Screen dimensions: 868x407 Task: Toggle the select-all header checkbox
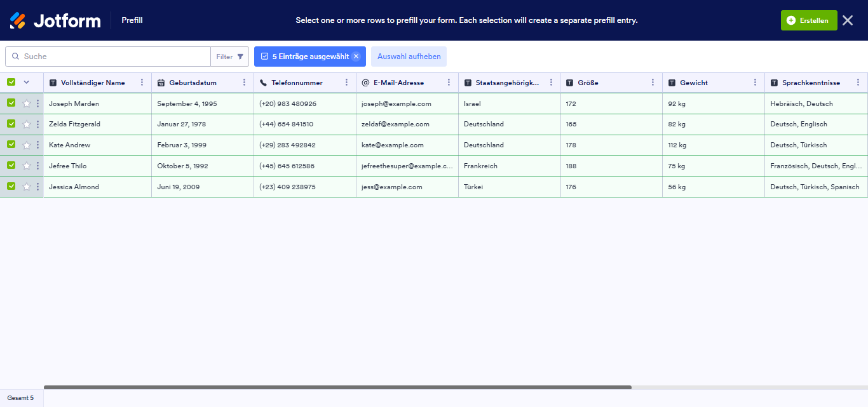(11, 82)
